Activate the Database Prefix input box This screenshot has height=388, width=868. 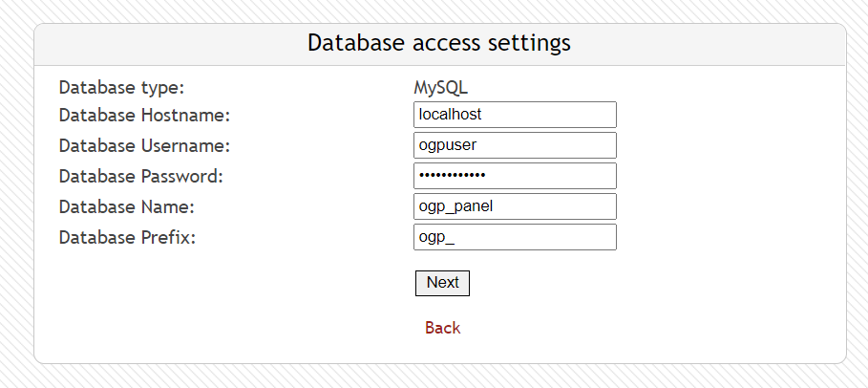click(515, 237)
